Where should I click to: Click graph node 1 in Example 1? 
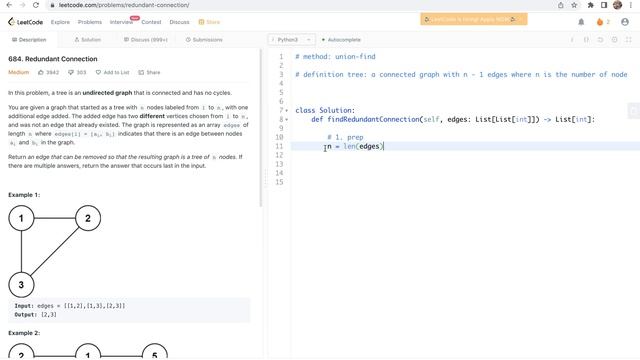click(21, 218)
